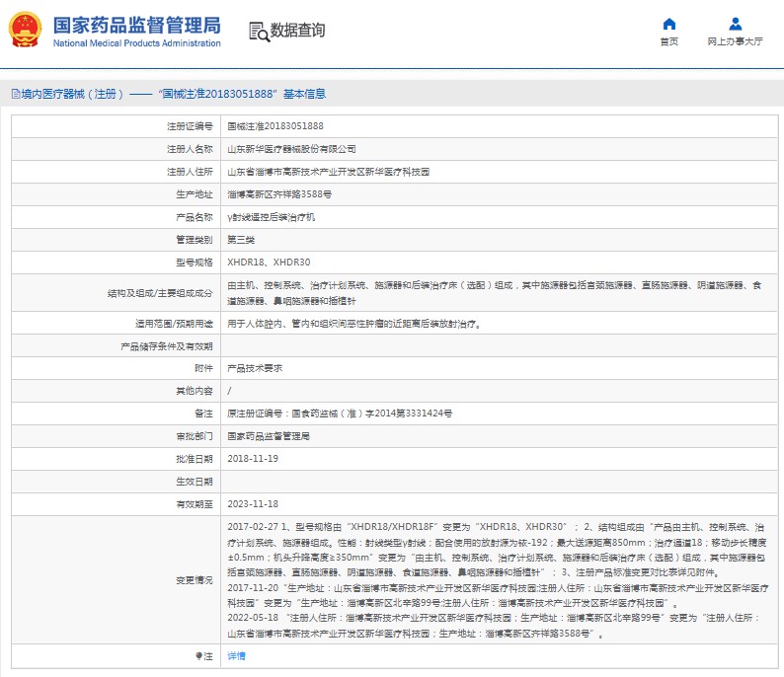Viewport: 784px width, 677px height.
Task: Go to 首页 home icon
Action: (x=669, y=24)
